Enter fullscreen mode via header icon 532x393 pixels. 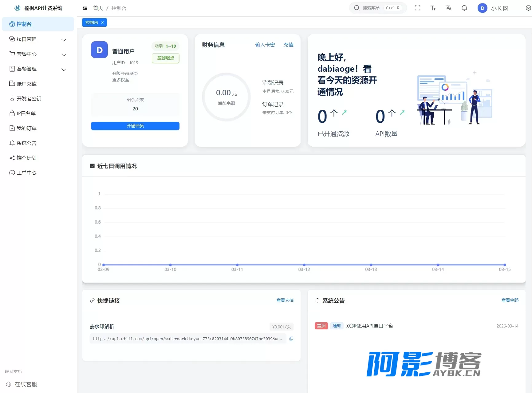(x=417, y=8)
